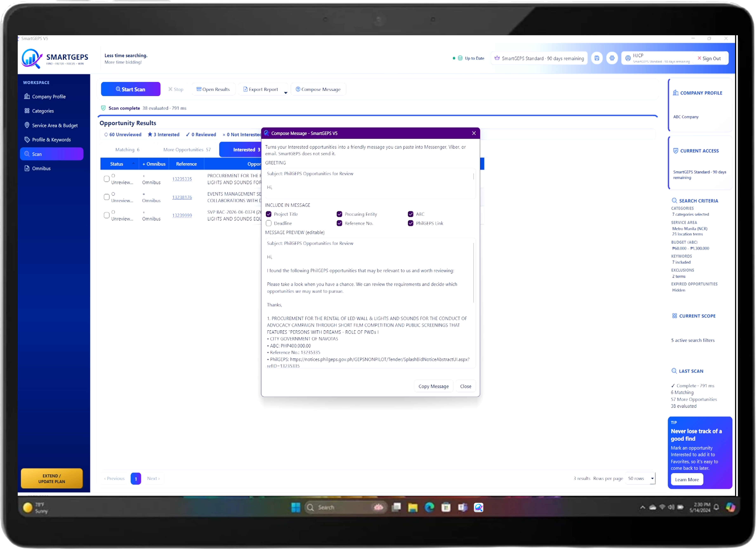Toggle the Procuring Entity checkbox
This screenshot has width=756, height=549.
click(339, 214)
